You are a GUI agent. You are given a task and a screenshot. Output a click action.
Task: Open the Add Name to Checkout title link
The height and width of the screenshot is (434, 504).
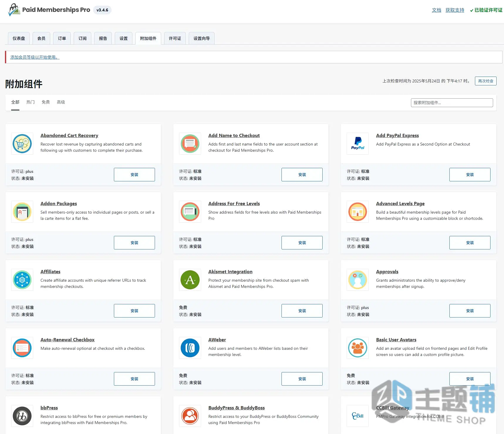point(234,136)
